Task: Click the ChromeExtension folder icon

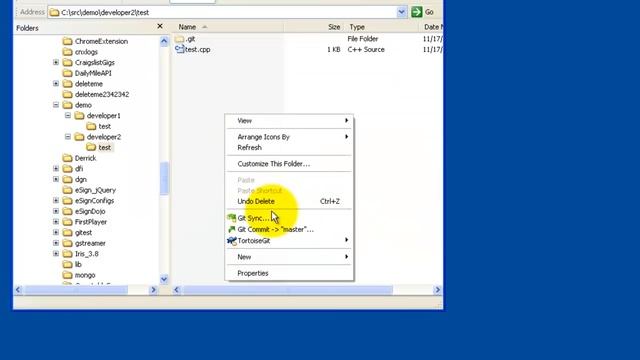Action: [x=68, y=41]
